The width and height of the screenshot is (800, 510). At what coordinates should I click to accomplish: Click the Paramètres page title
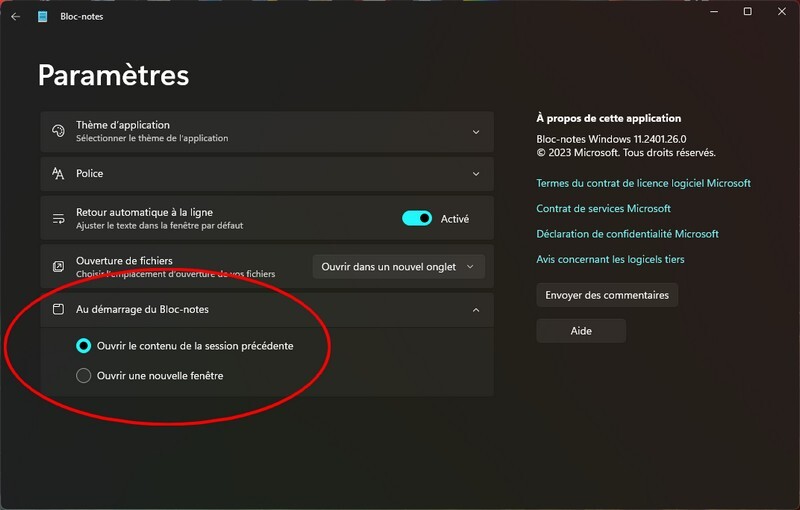click(x=113, y=75)
